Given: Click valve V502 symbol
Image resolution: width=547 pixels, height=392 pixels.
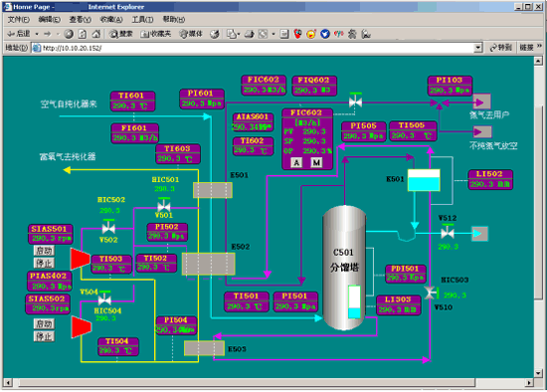Looking at the screenshot, I should tap(108, 227).
